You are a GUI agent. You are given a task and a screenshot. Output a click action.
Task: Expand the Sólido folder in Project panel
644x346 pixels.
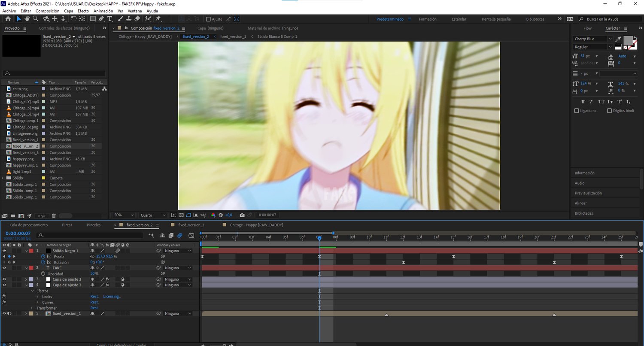3,178
